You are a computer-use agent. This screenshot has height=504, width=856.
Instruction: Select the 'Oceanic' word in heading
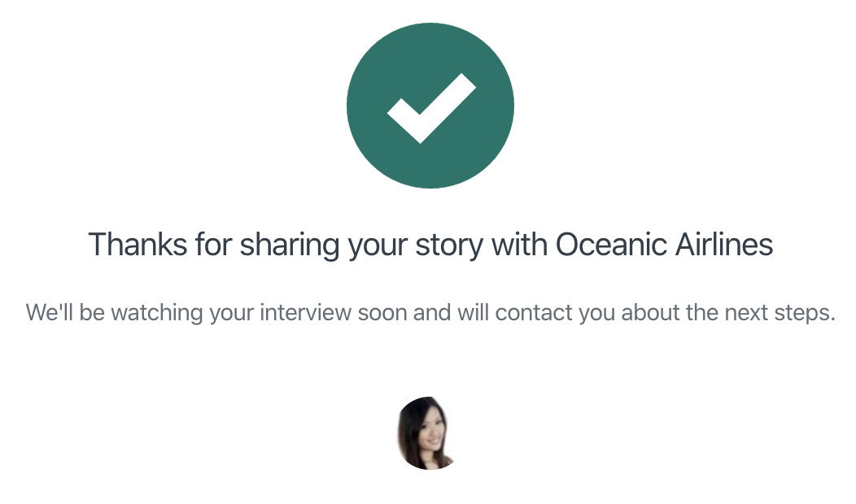[x=611, y=244]
